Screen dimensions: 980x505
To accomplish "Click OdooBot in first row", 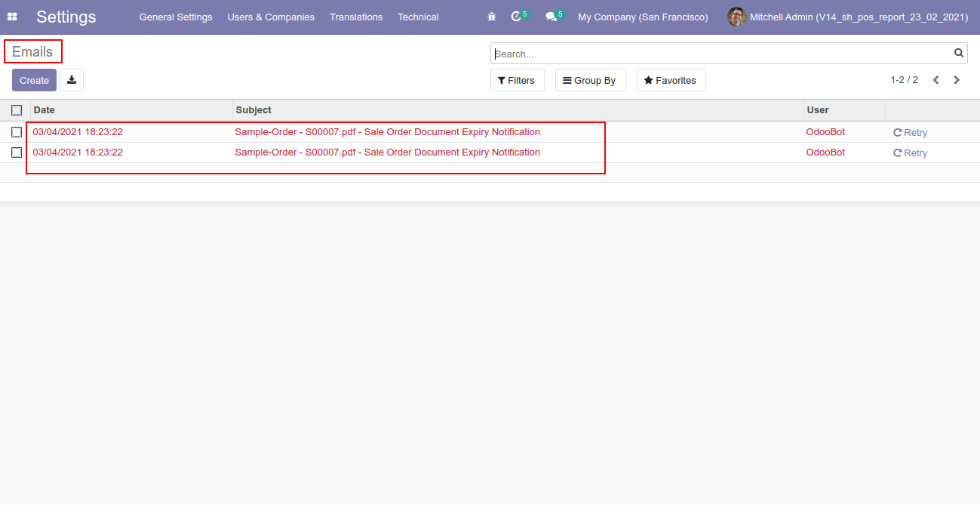I will pyautogui.click(x=825, y=132).
